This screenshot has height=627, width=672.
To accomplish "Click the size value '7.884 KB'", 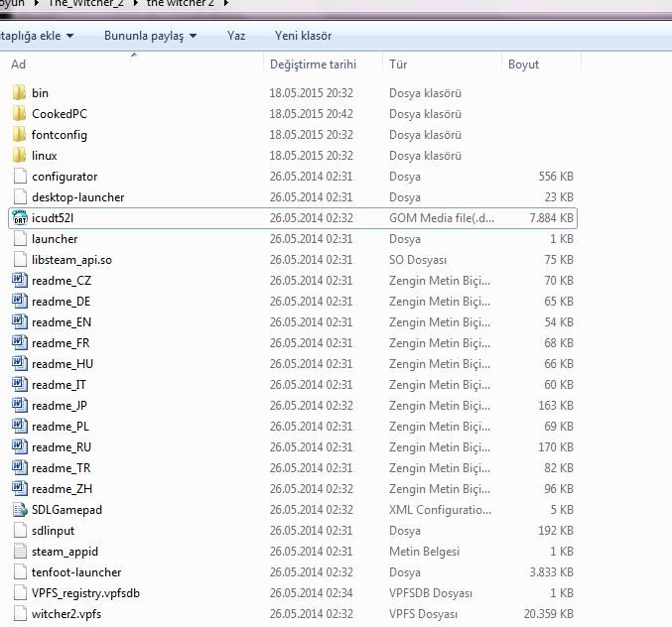I will 551,218.
